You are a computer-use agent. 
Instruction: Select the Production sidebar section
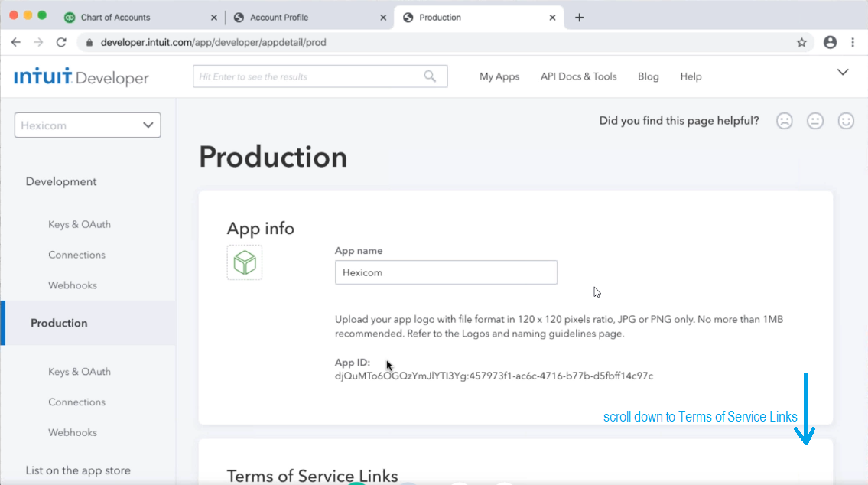(89, 323)
